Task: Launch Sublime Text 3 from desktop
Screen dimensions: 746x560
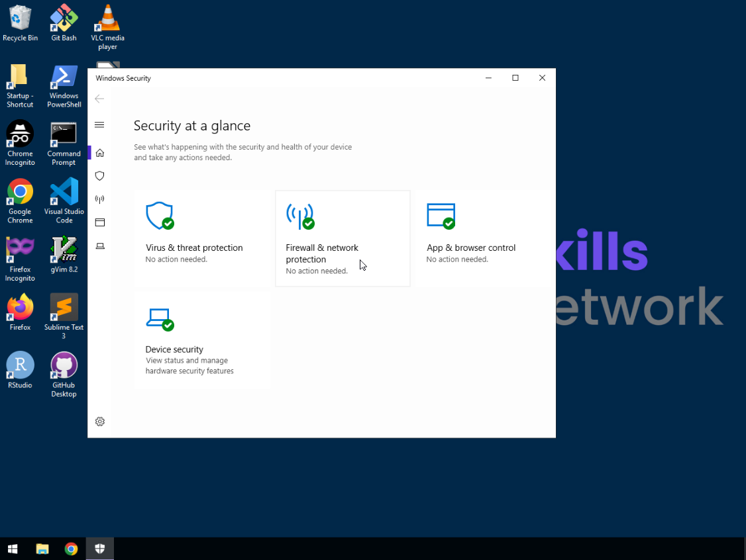Action: (64, 307)
